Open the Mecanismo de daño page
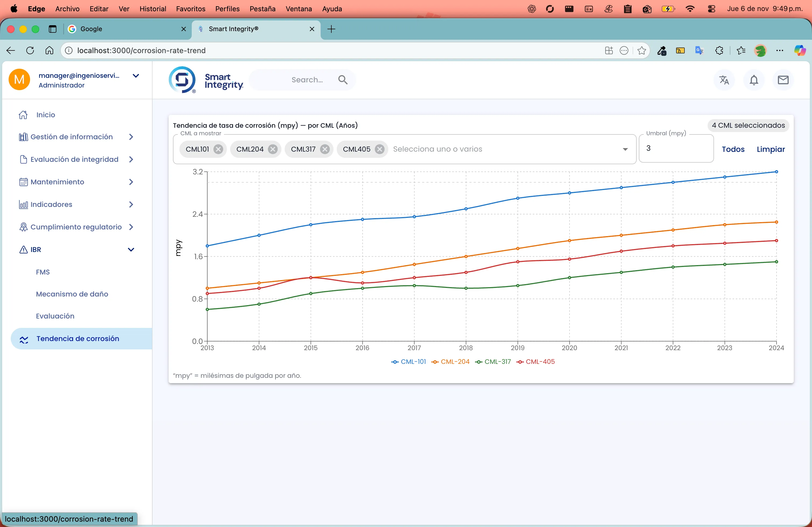812x527 pixels. (x=72, y=294)
